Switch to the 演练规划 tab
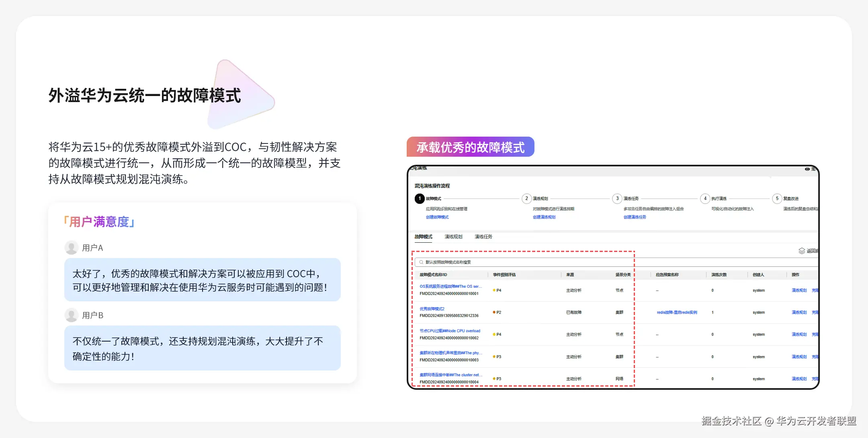The image size is (868, 438). click(453, 237)
